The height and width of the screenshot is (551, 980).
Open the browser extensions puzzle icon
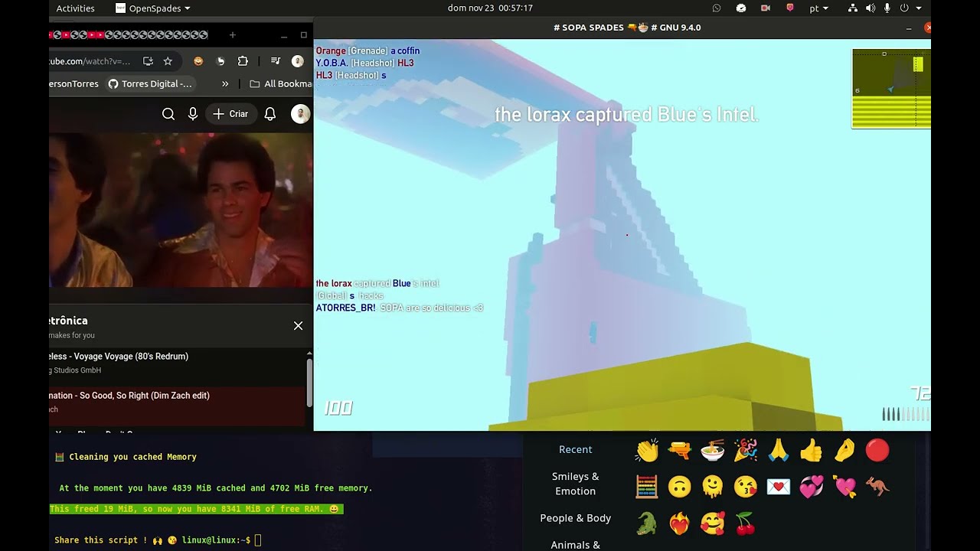pos(243,61)
